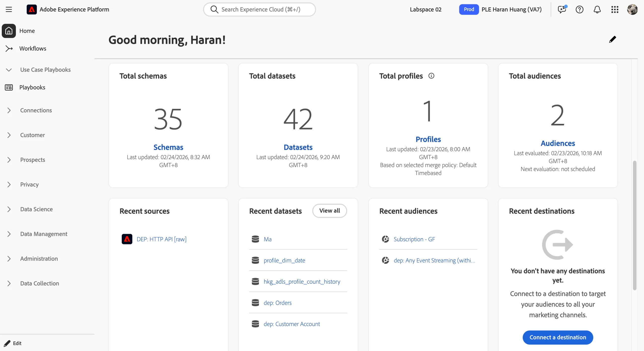644x351 pixels.
Task: Open Workflows in the left navigation
Action: tap(33, 48)
